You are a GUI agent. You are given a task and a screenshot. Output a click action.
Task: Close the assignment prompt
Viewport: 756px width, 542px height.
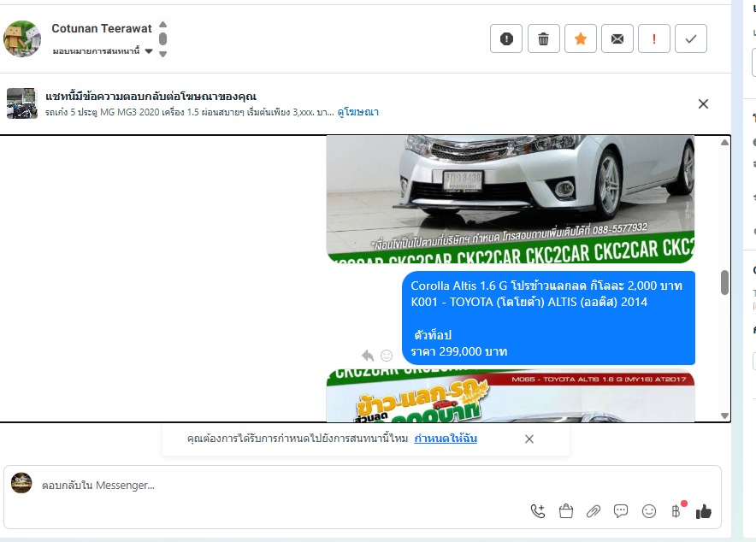coord(529,439)
